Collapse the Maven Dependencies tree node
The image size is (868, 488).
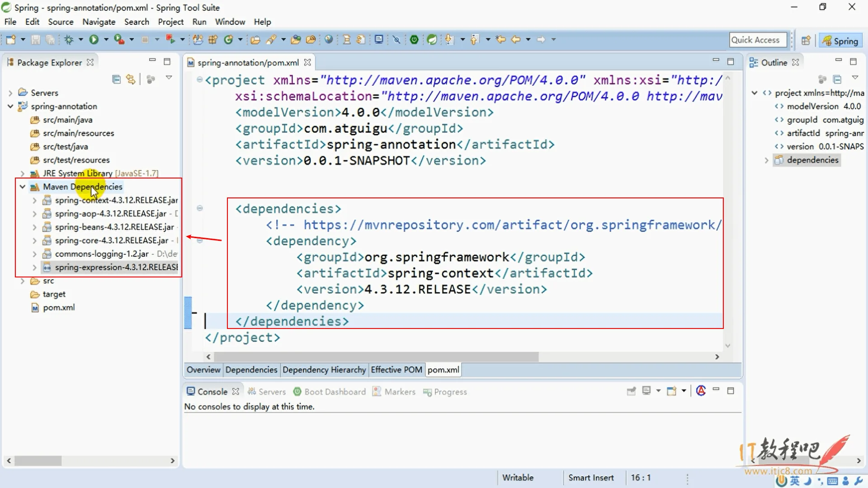22,187
